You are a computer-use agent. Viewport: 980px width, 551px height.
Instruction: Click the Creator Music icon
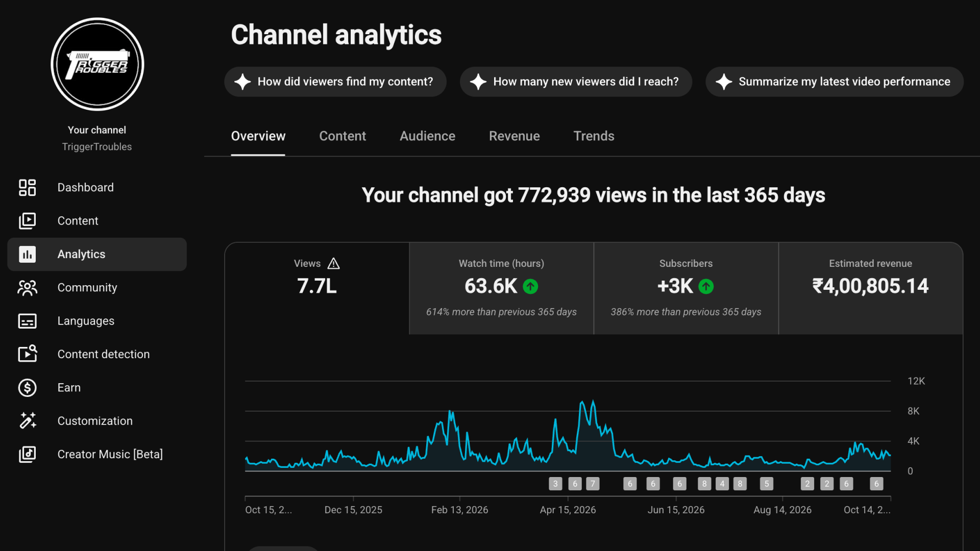point(27,454)
